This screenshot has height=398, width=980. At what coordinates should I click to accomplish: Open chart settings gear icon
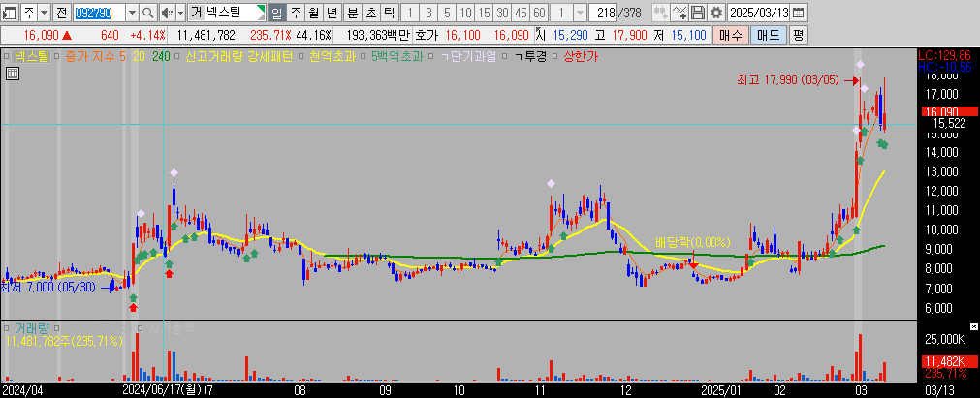coord(716,12)
